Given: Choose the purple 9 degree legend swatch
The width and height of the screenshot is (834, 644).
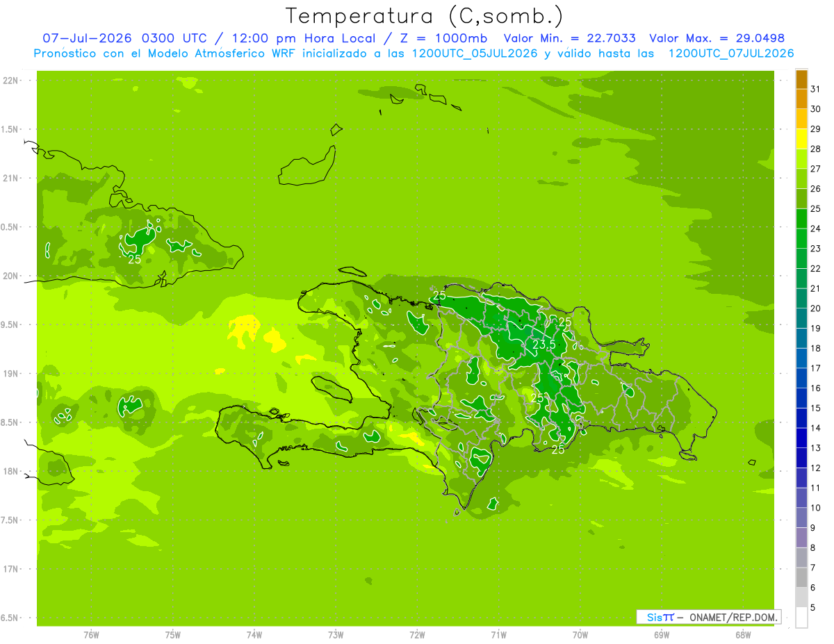Looking at the screenshot, I should [801, 518].
